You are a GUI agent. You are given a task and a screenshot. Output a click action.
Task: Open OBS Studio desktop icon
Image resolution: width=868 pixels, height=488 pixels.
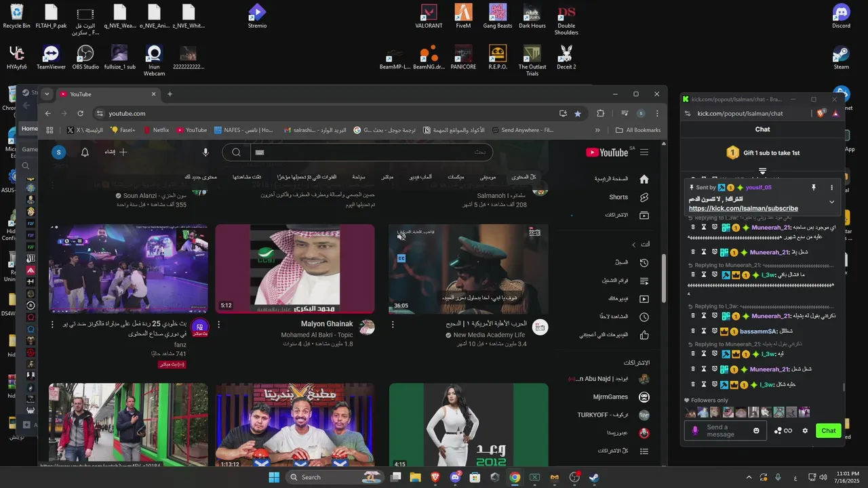point(85,58)
